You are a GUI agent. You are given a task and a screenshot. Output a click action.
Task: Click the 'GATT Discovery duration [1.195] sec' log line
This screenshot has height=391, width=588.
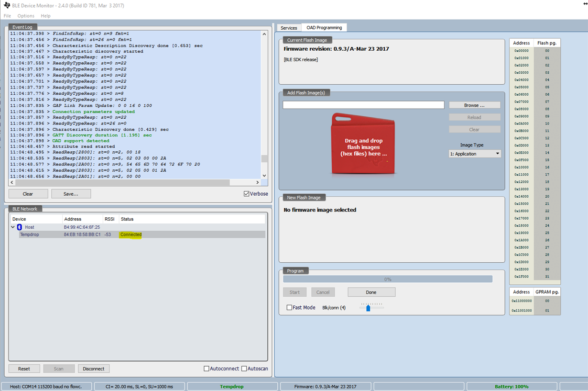(x=102, y=135)
